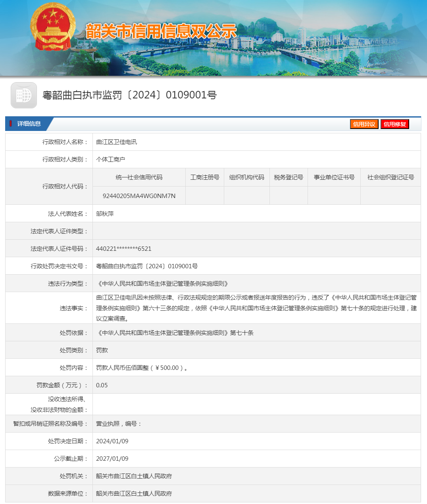
Task: Click the 违法事实 label
Action: pyautogui.click(x=74, y=308)
